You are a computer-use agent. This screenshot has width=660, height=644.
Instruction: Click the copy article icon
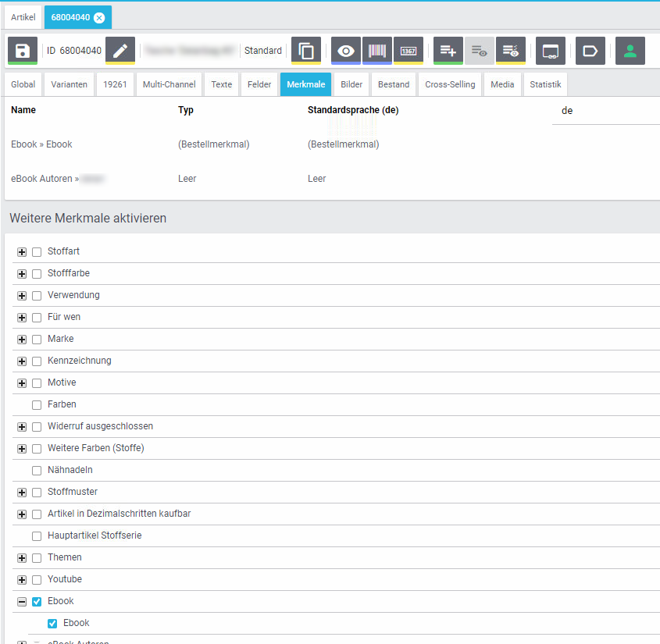(x=306, y=51)
